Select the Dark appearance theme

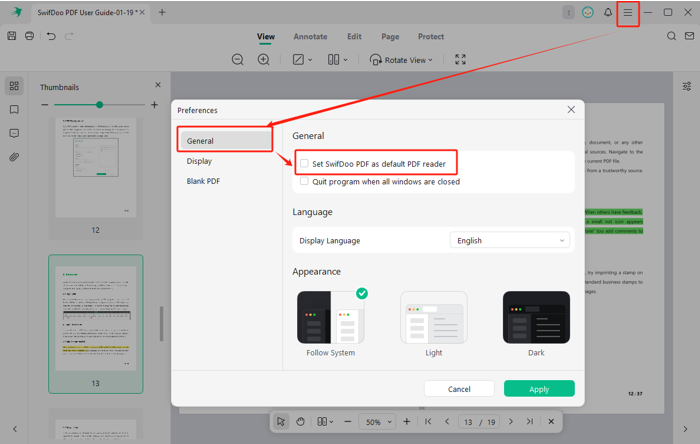(x=536, y=318)
